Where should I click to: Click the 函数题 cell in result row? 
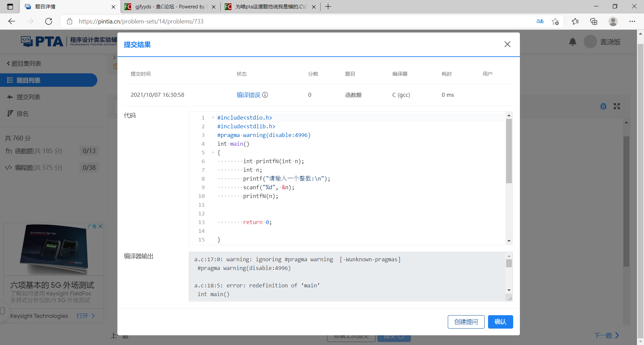click(x=354, y=95)
